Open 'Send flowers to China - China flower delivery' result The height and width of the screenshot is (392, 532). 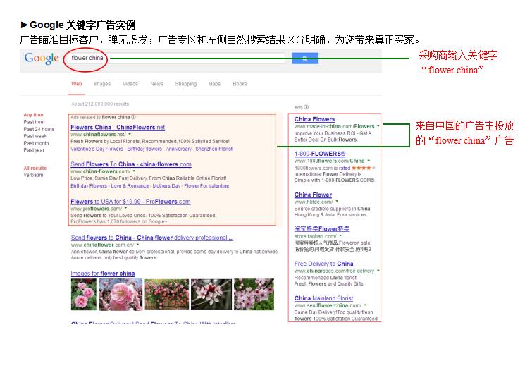pyautogui.click(x=152, y=238)
